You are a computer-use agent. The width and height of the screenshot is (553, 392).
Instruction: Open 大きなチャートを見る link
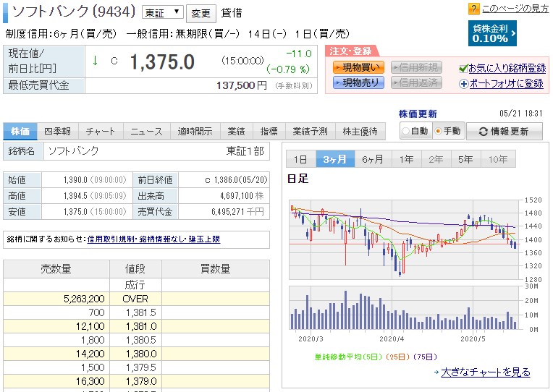click(x=486, y=372)
